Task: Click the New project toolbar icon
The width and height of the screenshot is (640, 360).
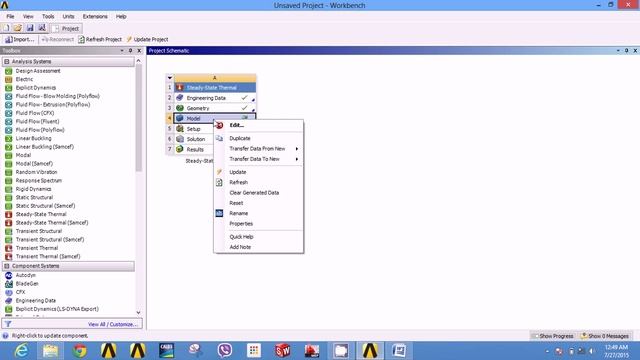Action: pyautogui.click(x=6, y=28)
